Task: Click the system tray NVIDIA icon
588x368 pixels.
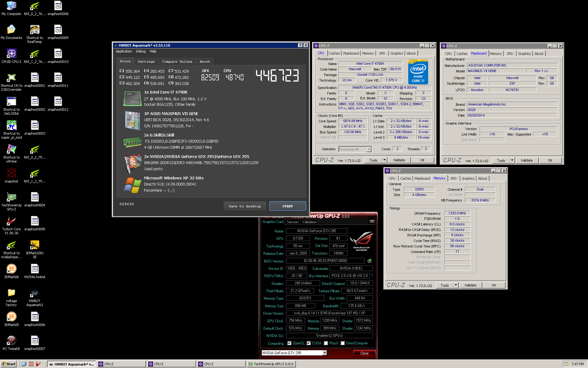Action: click(x=566, y=364)
